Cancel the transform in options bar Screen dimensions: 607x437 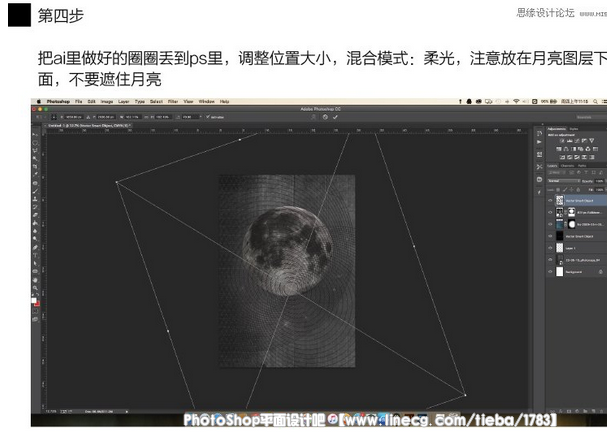[x=325, y=117]
